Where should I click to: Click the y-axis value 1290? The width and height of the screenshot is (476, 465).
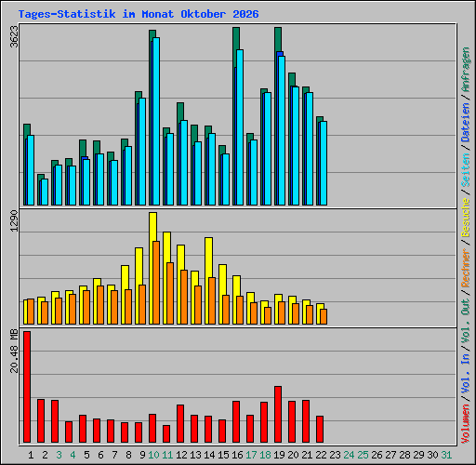pyautogui.click(x=14, y=221)
